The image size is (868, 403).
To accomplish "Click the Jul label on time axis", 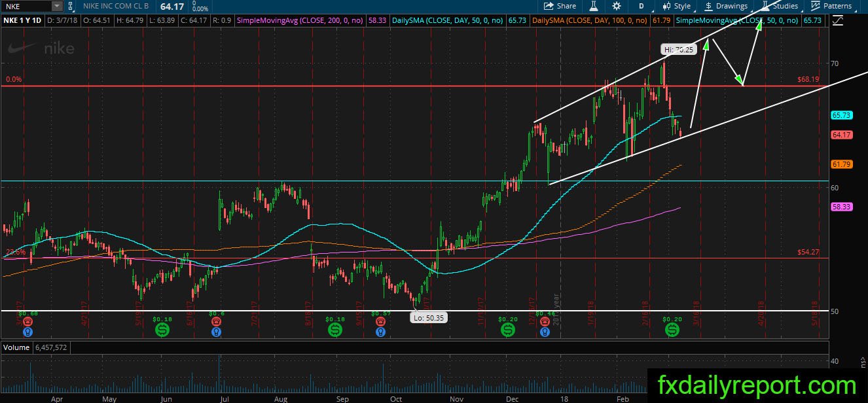I will (225, 398).
